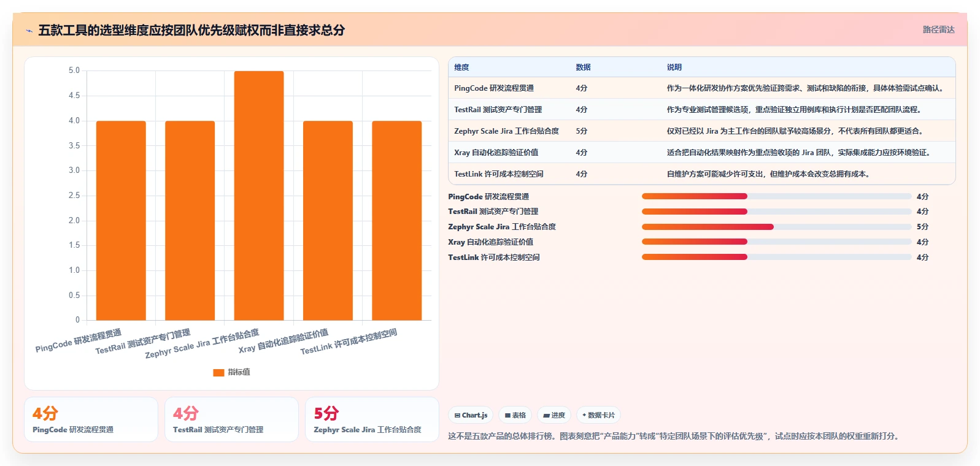Click the Zephyr Scale Jira progress bar
The height and width of the screenshot is (466, 980).
(776, 227)
